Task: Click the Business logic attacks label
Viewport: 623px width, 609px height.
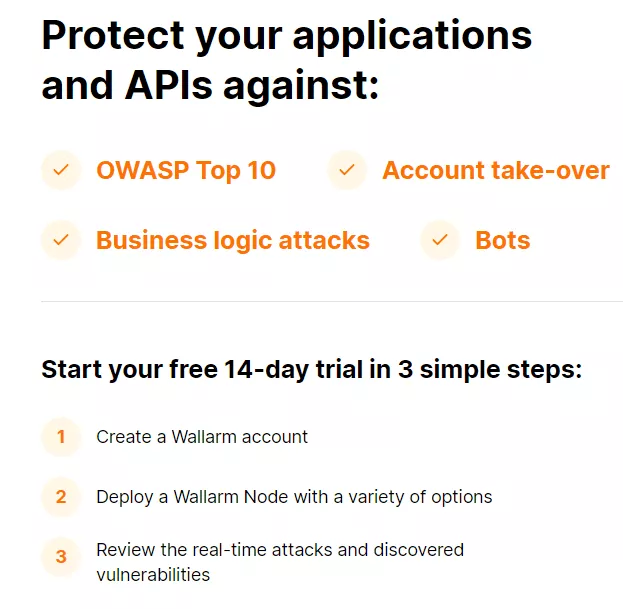Action: pyautogui.click(x=233, y=241)
